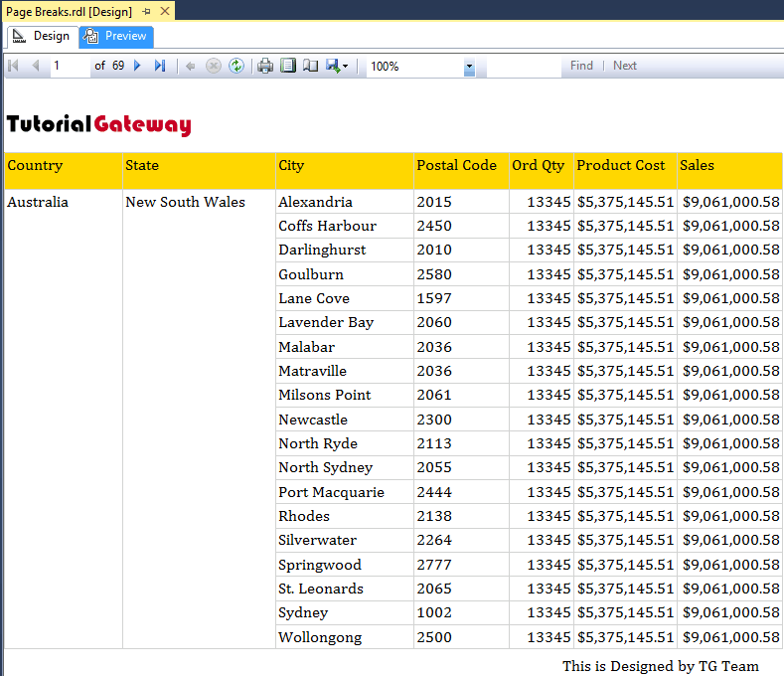Pin the Page Breaks.rdl document tab
Viewport: 784px width, 676px height.
pos(147,11)
